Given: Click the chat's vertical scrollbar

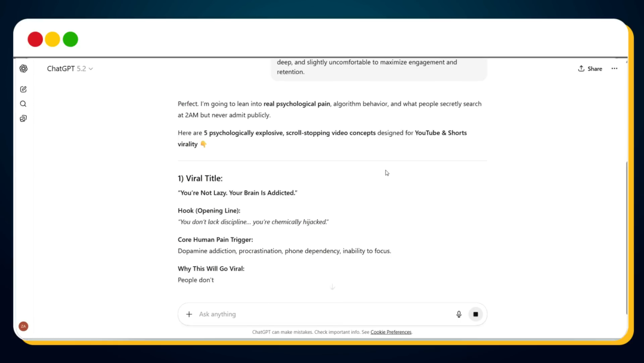Looking at the screenshot, I should pyautogui.click(x=626, y=239).
